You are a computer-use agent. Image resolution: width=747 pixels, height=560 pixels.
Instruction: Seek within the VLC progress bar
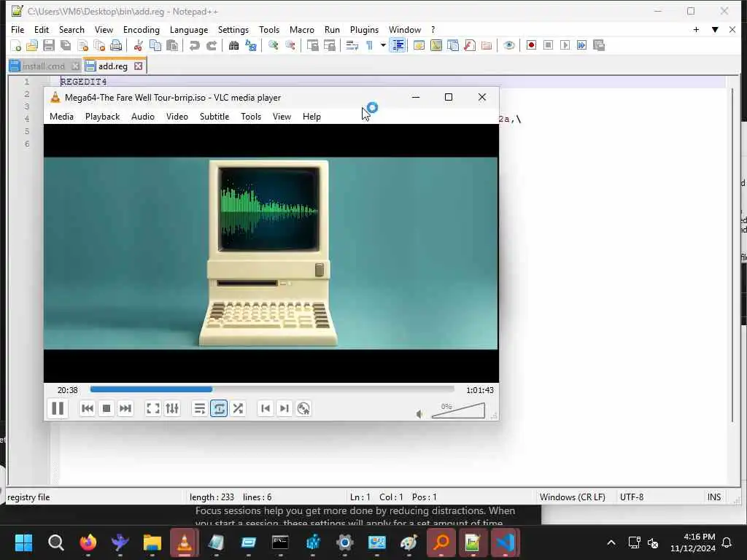coord(272,389)
